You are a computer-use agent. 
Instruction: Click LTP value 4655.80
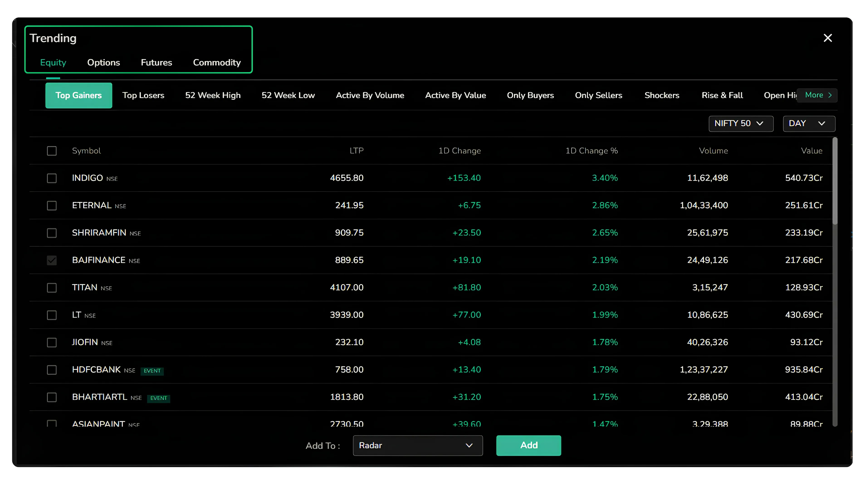347,178
